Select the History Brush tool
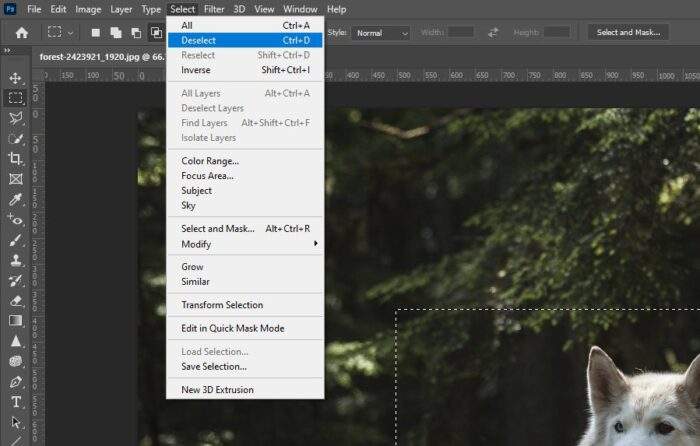This screenshot has width=700, height=446. tap(16, 280)
